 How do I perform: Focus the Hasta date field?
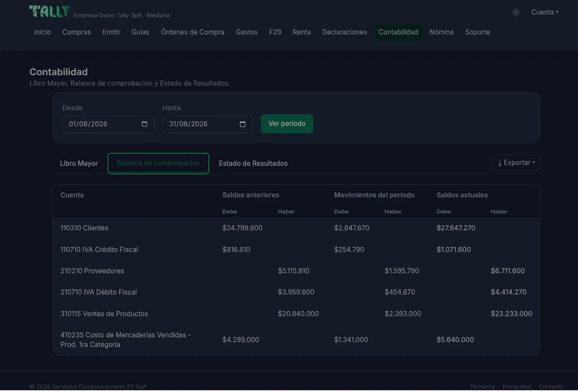tap(207, 124)
